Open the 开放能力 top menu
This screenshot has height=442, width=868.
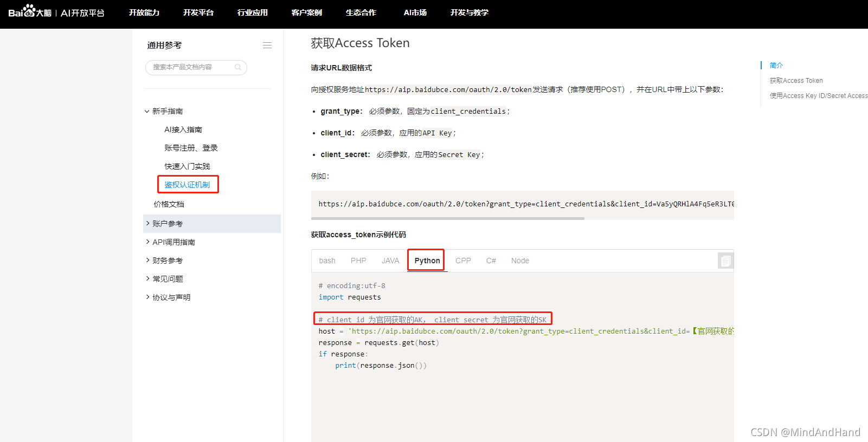click(x=144, y=12)
